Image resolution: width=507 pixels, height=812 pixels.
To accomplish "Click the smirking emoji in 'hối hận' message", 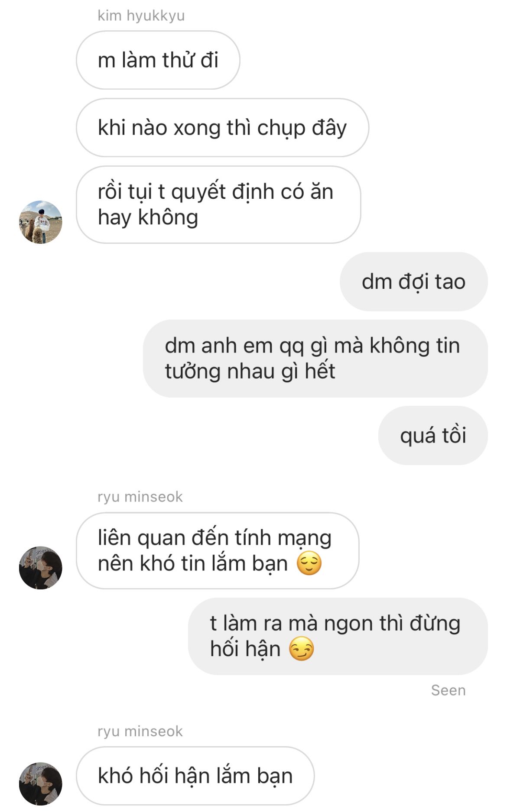I will (301, 649).
